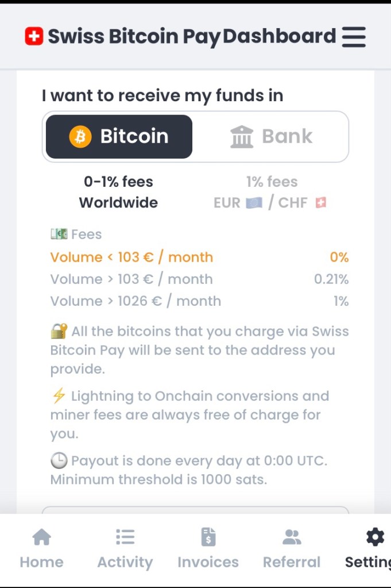Click the bank building icon
Viewport: 391px width, 588px height.
(x=242, y=137)
